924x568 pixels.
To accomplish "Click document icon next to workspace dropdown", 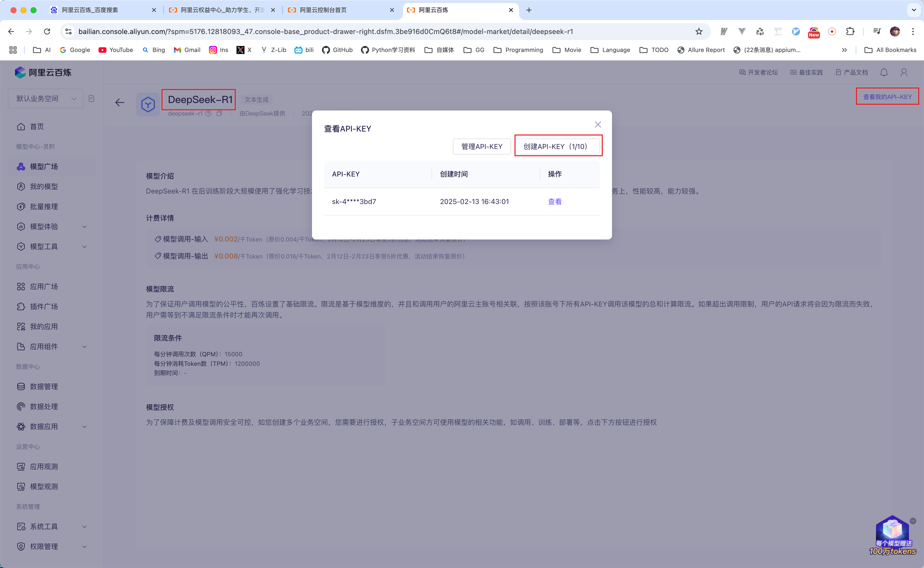I will click(x=91, y=98).
